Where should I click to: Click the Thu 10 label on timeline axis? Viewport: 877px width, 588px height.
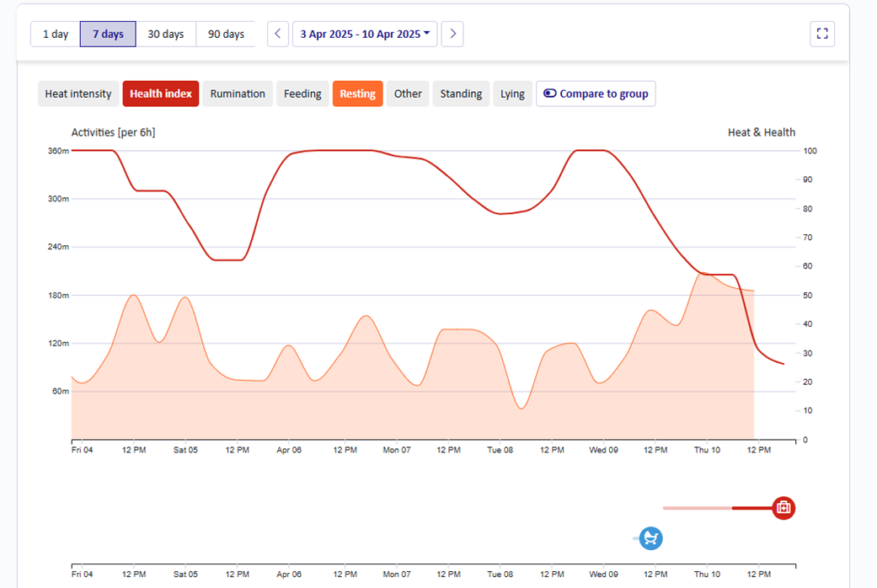[x=707, y=450]
